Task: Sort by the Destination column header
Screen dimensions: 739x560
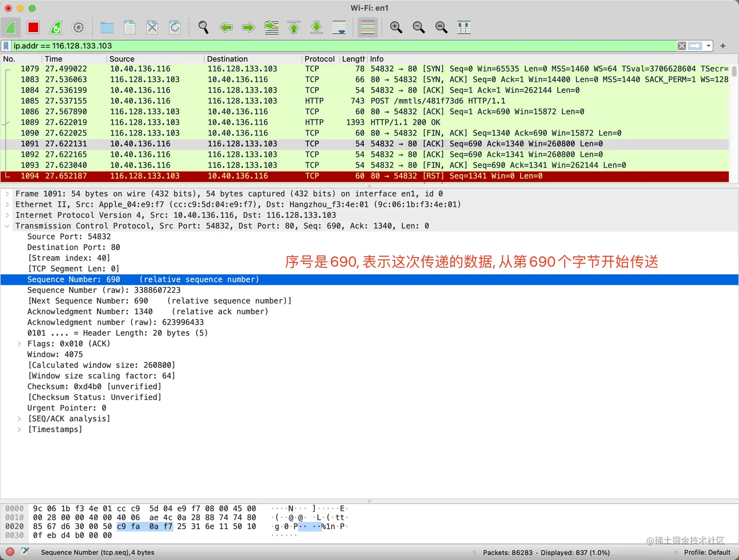Action: tap(253, 59)
